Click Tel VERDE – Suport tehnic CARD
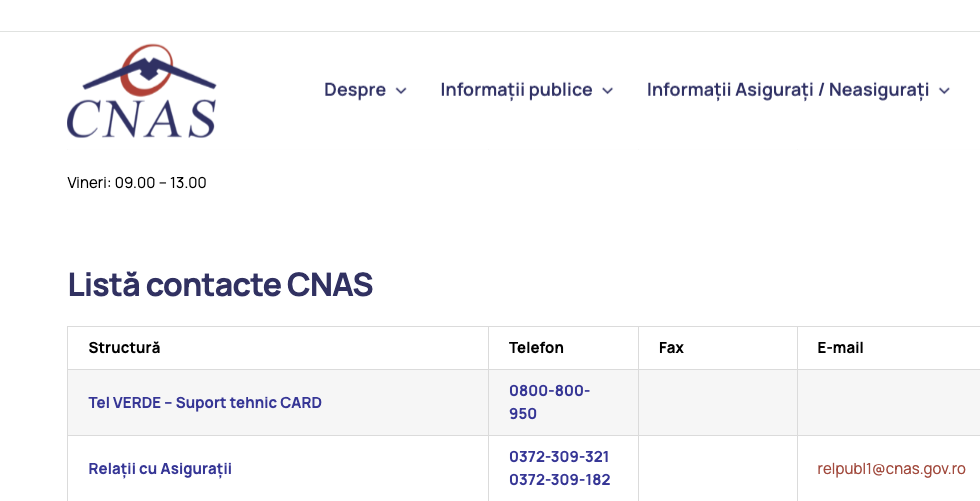The width and height of the screenshot is (980, 501). click(x=205, y=403)
